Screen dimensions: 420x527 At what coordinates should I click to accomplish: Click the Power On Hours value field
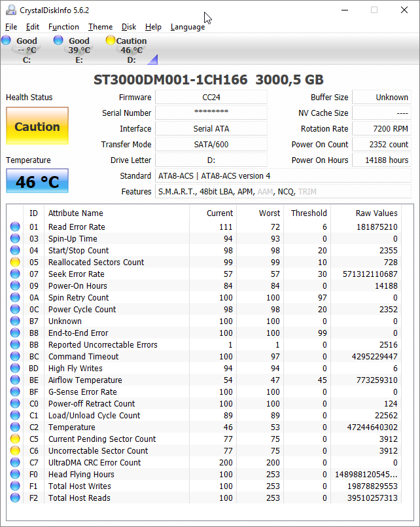pos(381,160)
